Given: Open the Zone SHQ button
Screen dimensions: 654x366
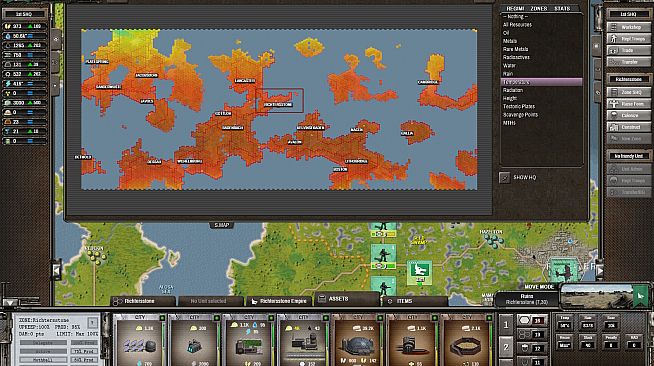Looking at the screenshot, I should click(629, 92).
